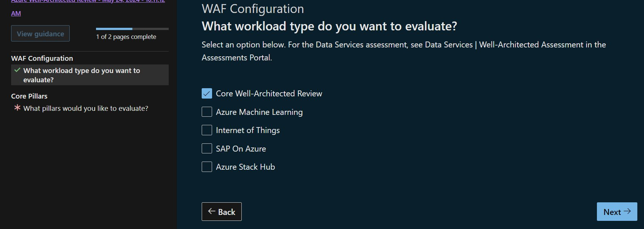Select the workload type question in sidebar
This screenshot has height=229, width=644.
[82, 74]
